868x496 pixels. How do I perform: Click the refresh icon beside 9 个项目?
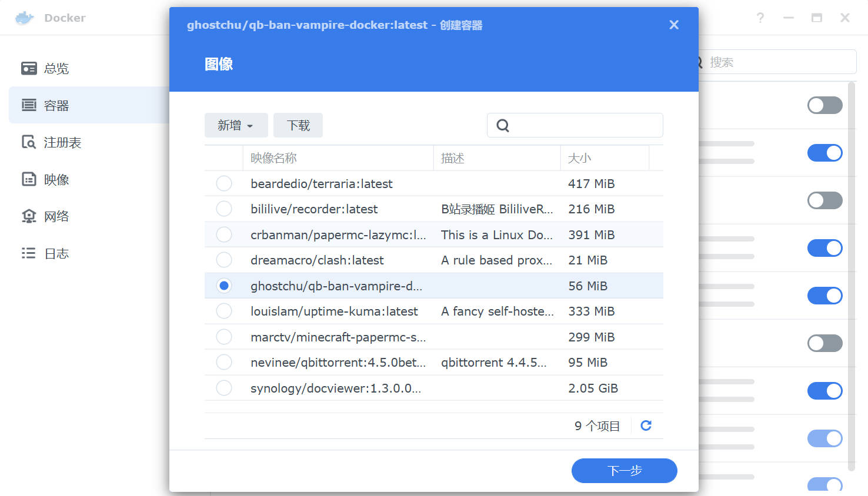tap(646, 425)
